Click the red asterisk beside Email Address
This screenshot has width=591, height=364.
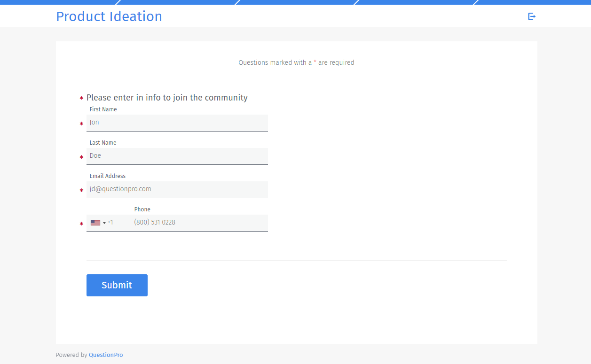(x=81, y=191)
